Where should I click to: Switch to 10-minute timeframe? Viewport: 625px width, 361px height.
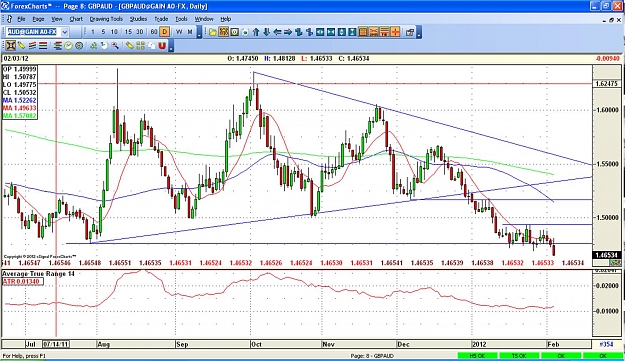(x=114, y=32)
